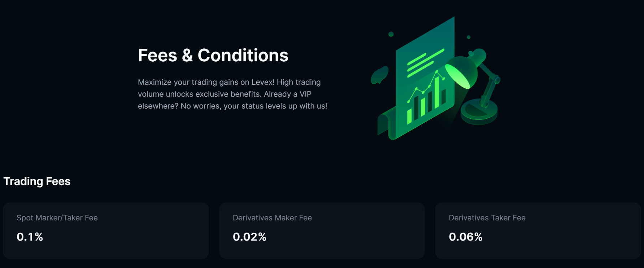Screen dimensions: 644x268
Task: Click the Derivatives Maker Fee label
Action: coord(272,218)
